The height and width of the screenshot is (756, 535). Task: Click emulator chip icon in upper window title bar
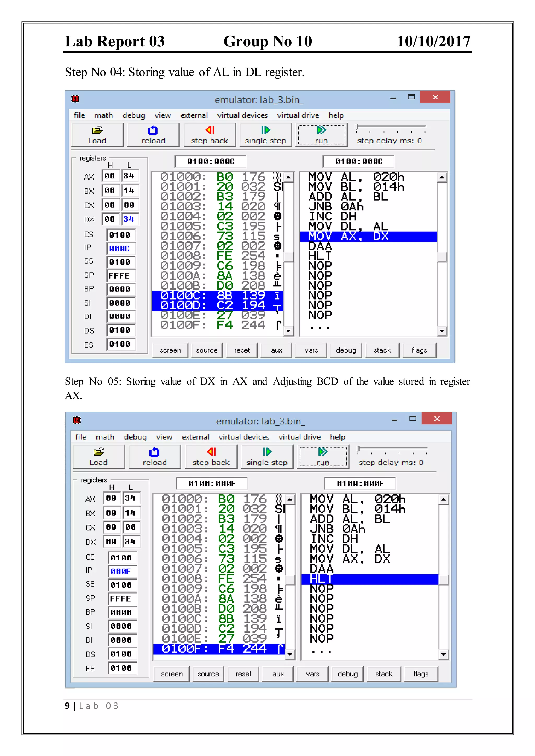(x=75, y=98)
